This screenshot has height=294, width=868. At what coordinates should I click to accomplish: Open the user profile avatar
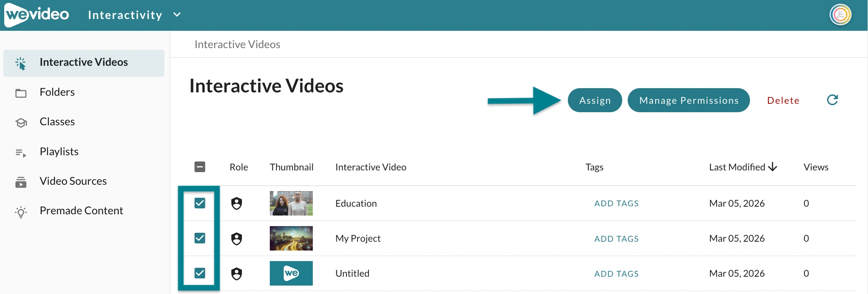[x=841, y=15]
